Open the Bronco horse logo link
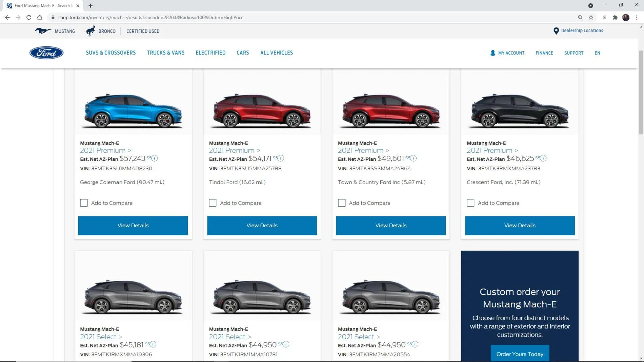The image size is (644, 362). click(x=90, y=31)
